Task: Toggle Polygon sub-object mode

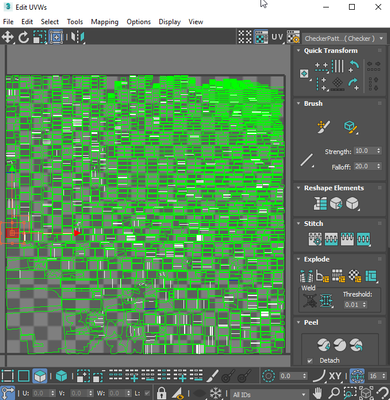Action: coord(40,376)
